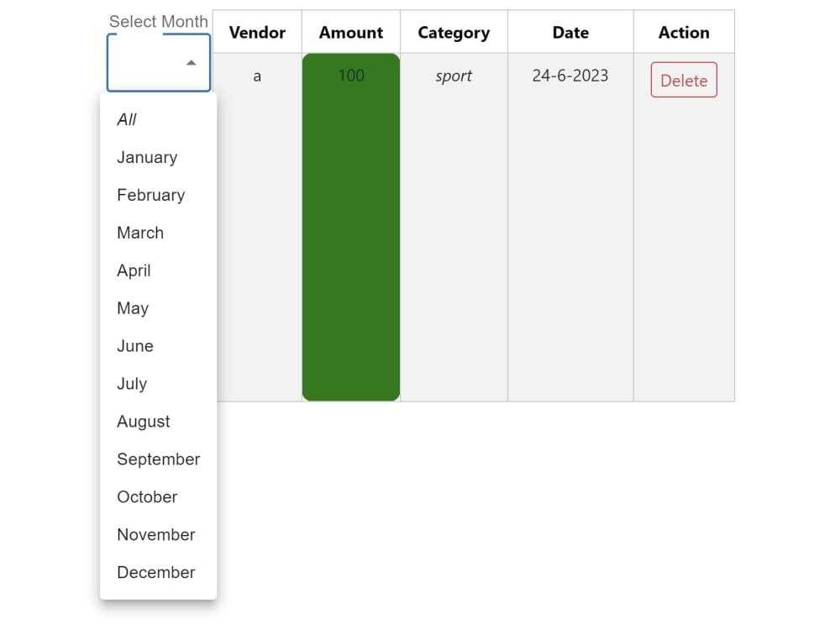
Task: Pick April from the month list
Action: 134,270
